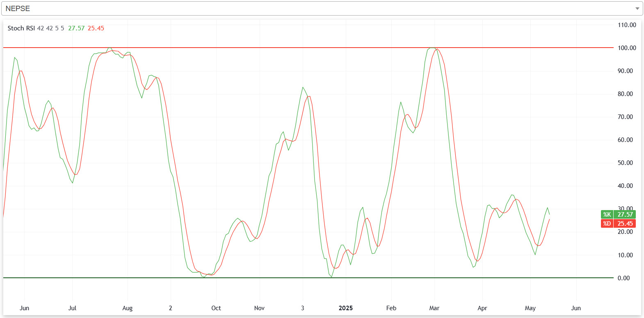The height and width of the screenshot is (318, 644).
Task: Click the May label on time axis
Action: point(530,308)
